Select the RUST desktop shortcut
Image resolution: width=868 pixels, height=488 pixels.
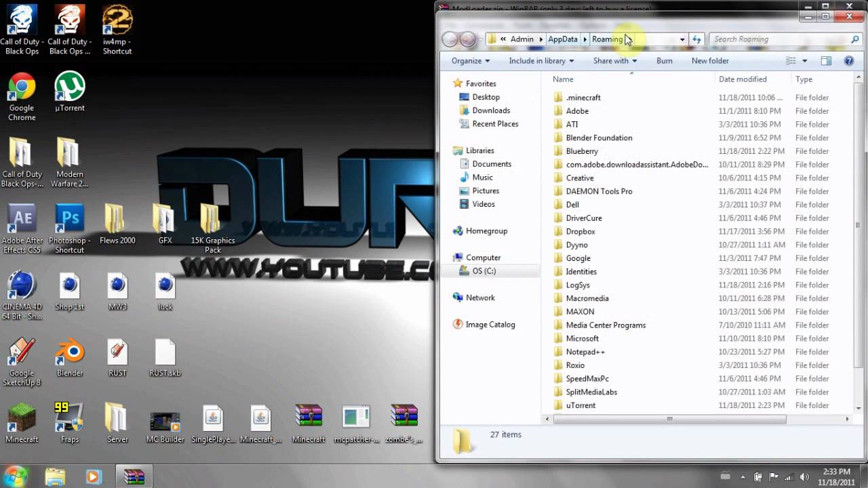[117, 358]
